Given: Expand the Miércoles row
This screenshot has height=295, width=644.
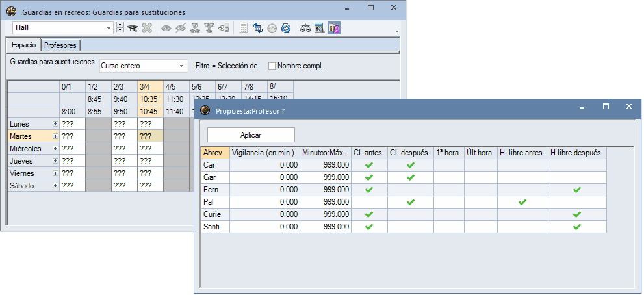Looking at the screenshot, I should (x=55, y=148).
